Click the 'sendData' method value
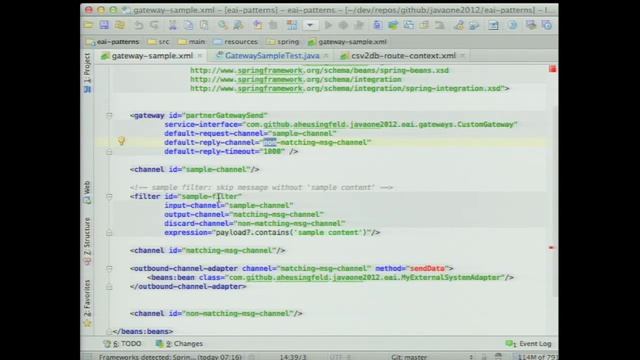The width and height of the screenshot is (640, 360). [427, 268]
